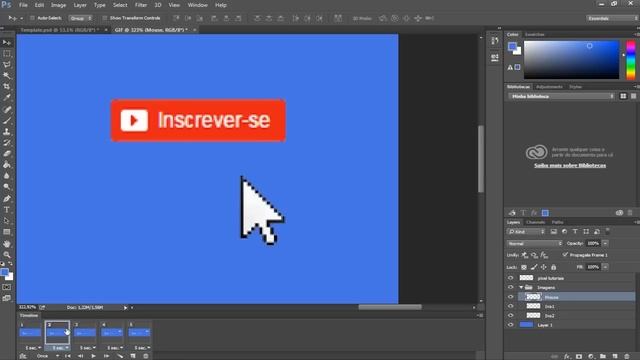Create a new group folder icon

coord(603,356)
